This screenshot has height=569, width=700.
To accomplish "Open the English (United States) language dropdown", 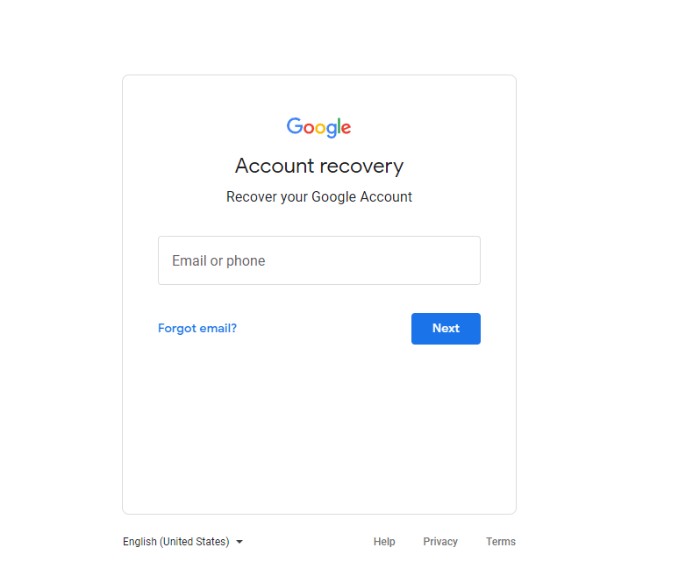I will [x=183, y=542].
